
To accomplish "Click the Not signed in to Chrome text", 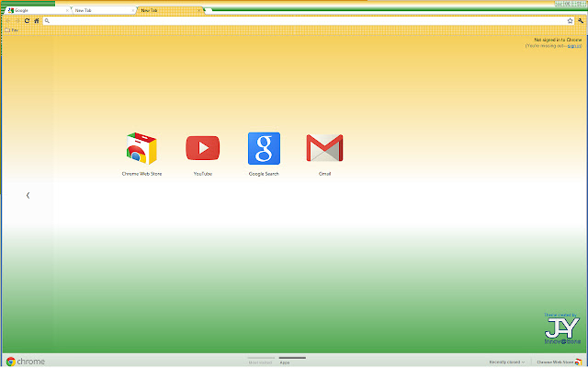I will pos(558,40).
